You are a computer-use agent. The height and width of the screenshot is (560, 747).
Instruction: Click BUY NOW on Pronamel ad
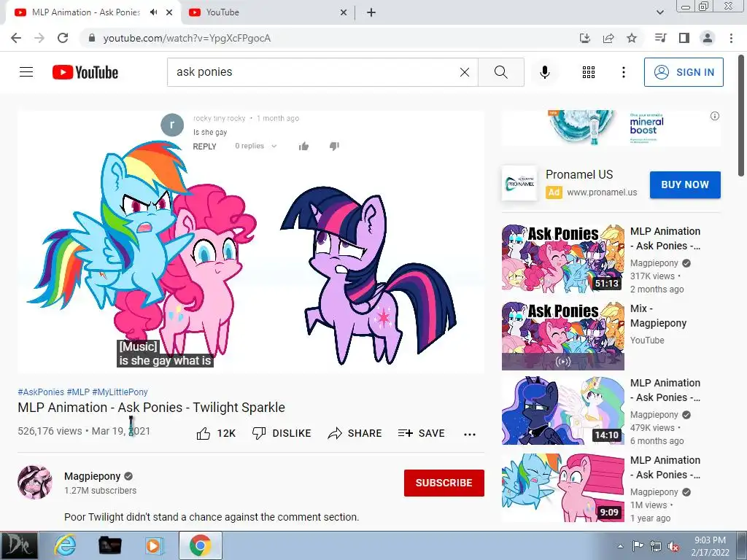point(685,184)
